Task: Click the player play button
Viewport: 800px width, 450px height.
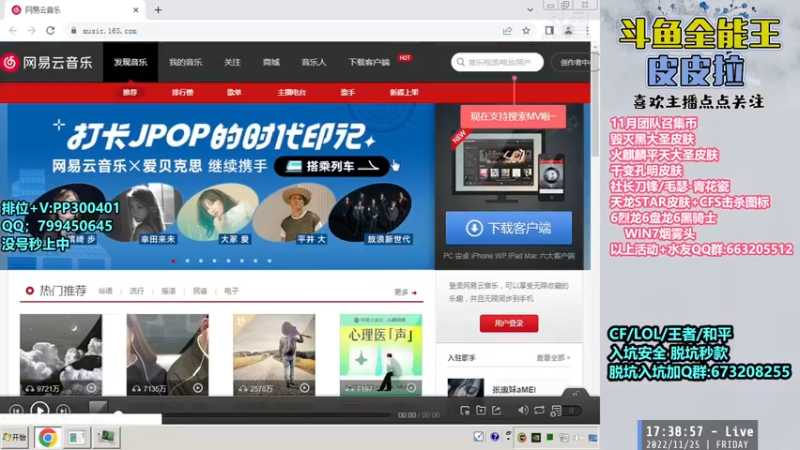Action: point(40,410)
